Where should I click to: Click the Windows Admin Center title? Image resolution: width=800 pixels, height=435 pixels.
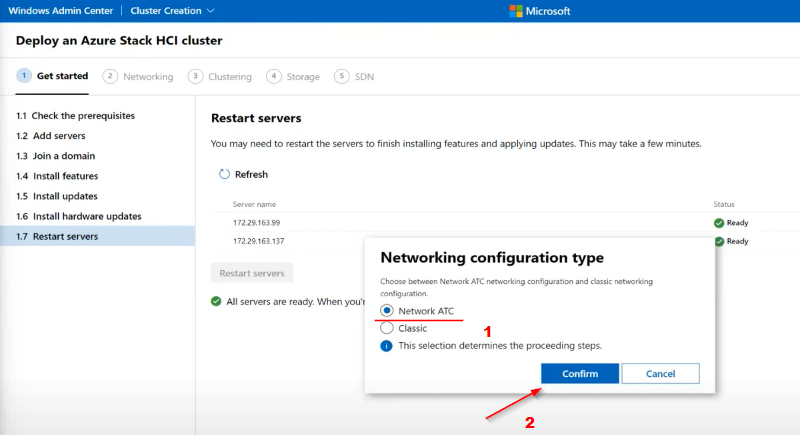point(61,11)
